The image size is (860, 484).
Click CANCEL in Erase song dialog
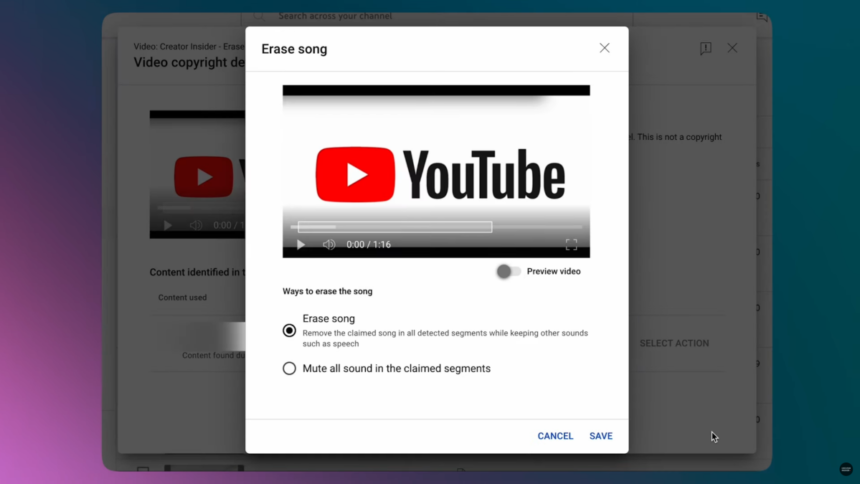coord(555,436)
